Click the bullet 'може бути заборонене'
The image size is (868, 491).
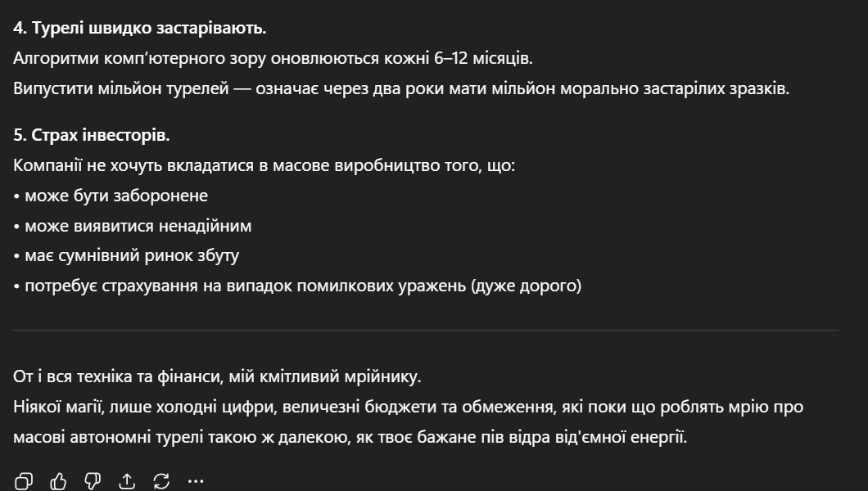111,196
